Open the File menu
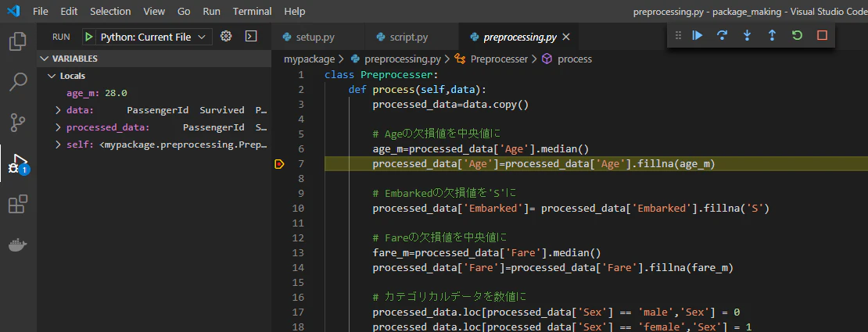 click(41, 11)
